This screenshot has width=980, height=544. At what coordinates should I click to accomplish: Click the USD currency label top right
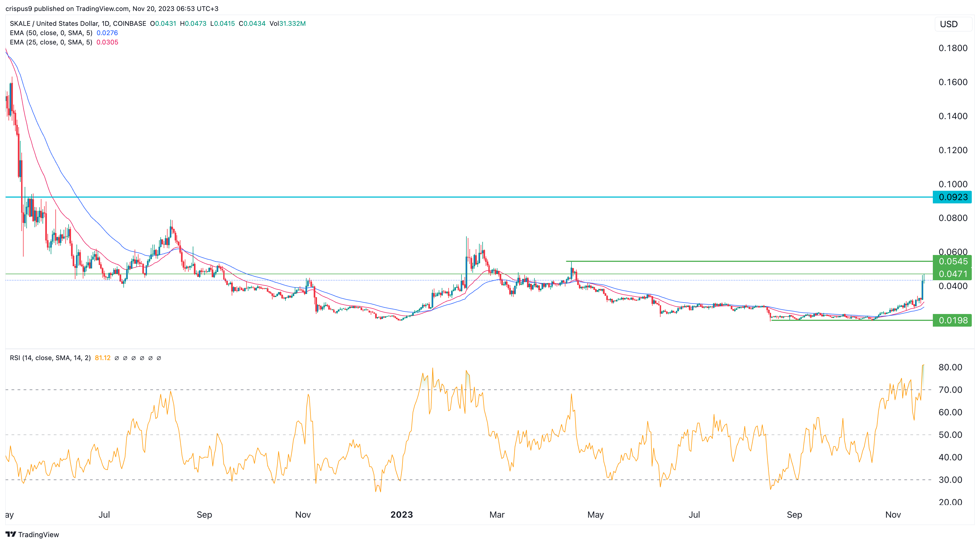pyautogui.click(x=949, y=24)
